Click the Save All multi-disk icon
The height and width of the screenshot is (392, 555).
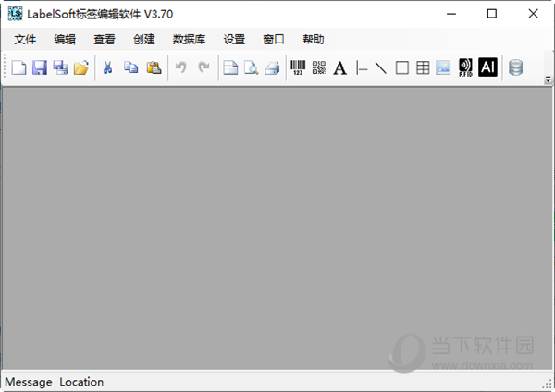pos(60,67)
